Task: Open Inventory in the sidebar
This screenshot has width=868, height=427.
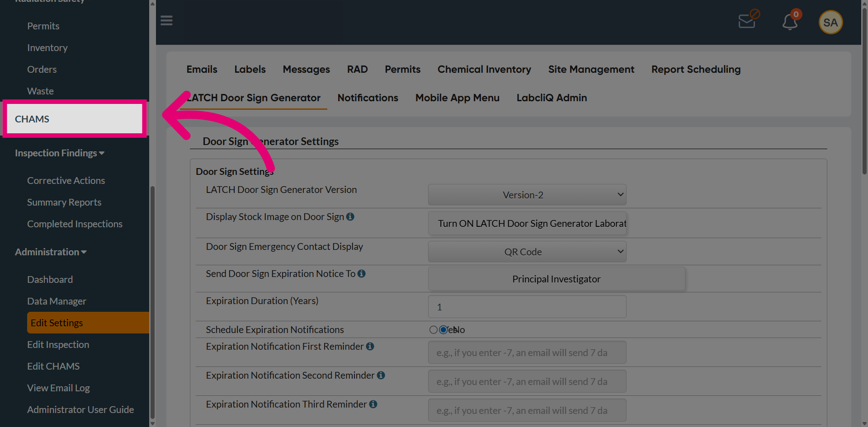Action: click(x=47, y=48)
